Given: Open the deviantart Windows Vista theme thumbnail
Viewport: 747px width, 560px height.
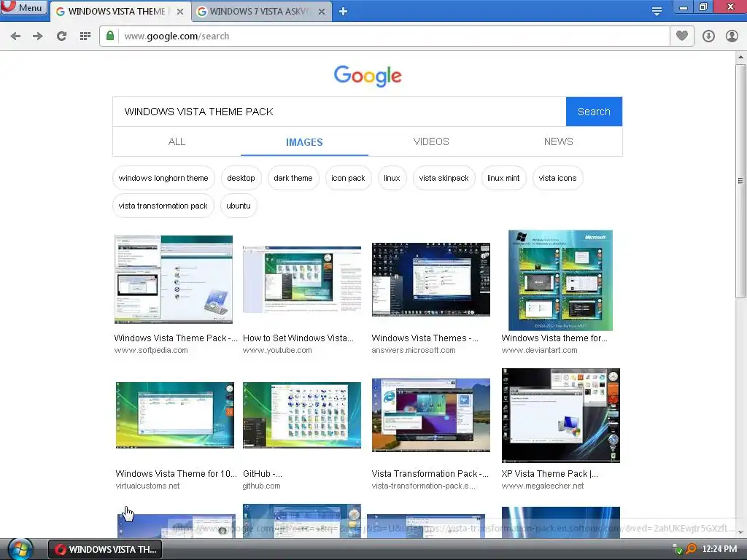Looking at the screenshot, I should click(x=560, y=280).
